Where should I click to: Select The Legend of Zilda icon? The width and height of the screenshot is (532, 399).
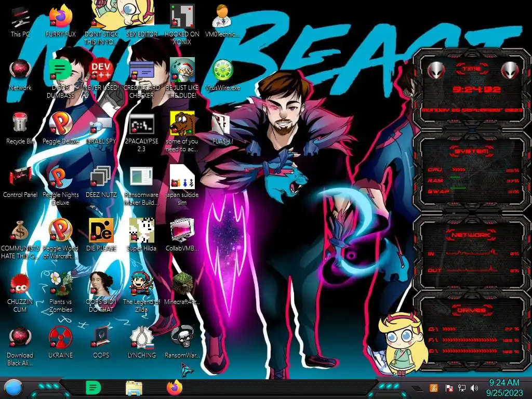tap(141, 292)
